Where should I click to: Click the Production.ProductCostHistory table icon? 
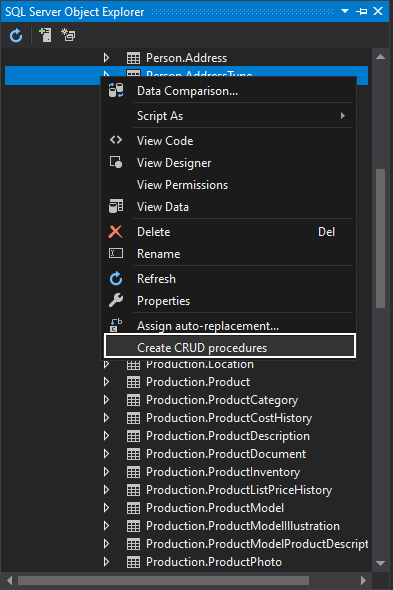pos(133,418)
